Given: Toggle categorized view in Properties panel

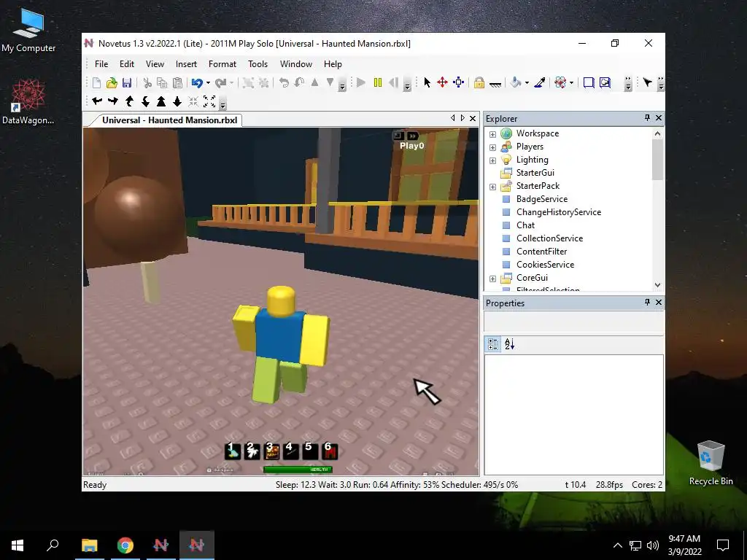Looking at the screenshot, I should 493,344.
